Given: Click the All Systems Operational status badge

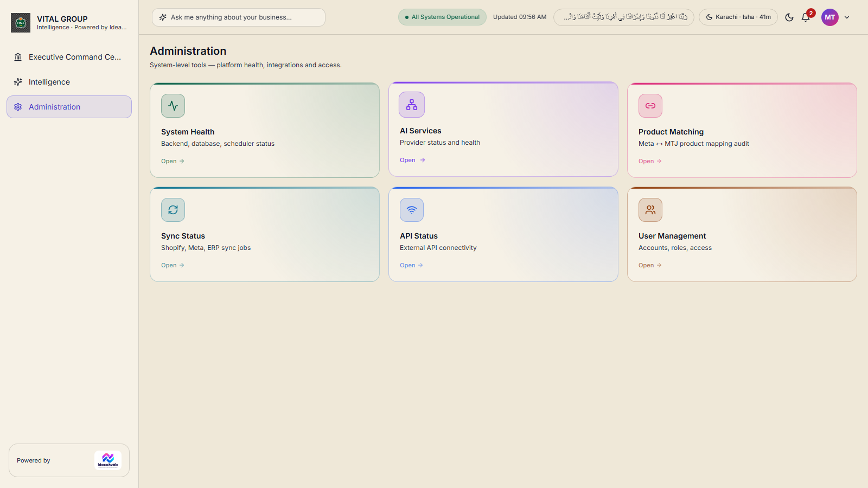Looking at the screenshot, I should (442, 17).
